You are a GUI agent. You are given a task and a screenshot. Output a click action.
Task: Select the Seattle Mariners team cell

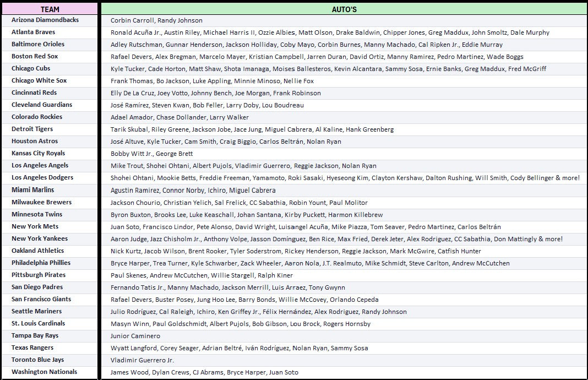50,312
